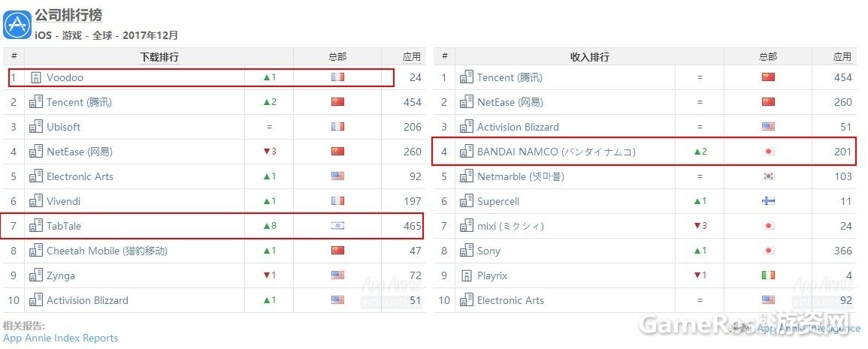
Task: Open Electronic Arts in the download ranking
Action: [x=80, y=176]
